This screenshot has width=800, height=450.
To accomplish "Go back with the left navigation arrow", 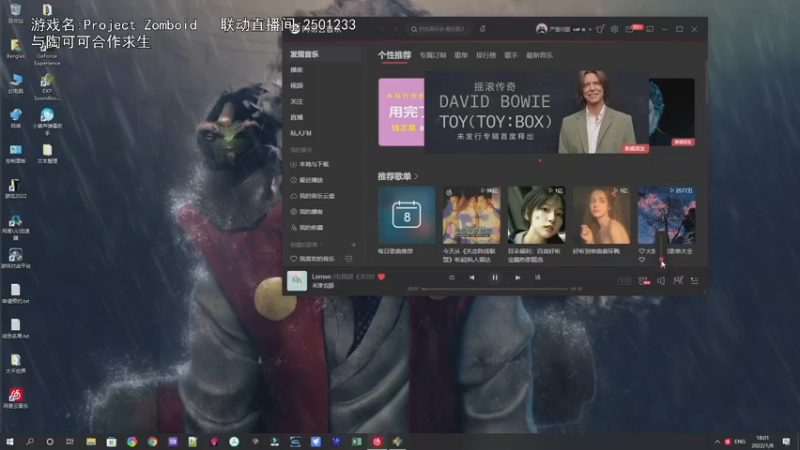I will coord(382,29).
